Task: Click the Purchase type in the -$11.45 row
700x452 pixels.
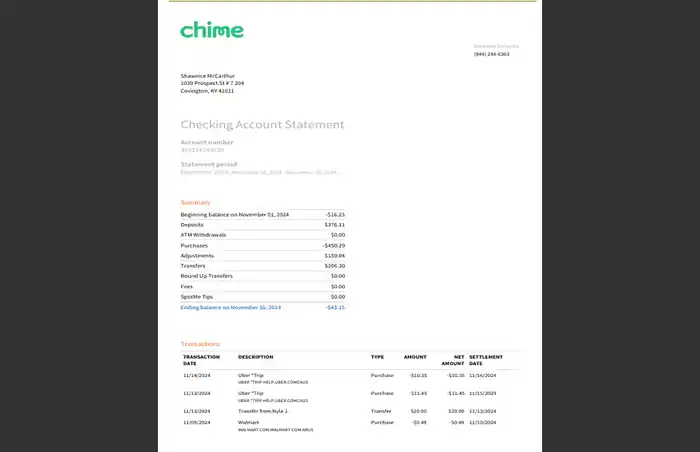Action: 382,393
